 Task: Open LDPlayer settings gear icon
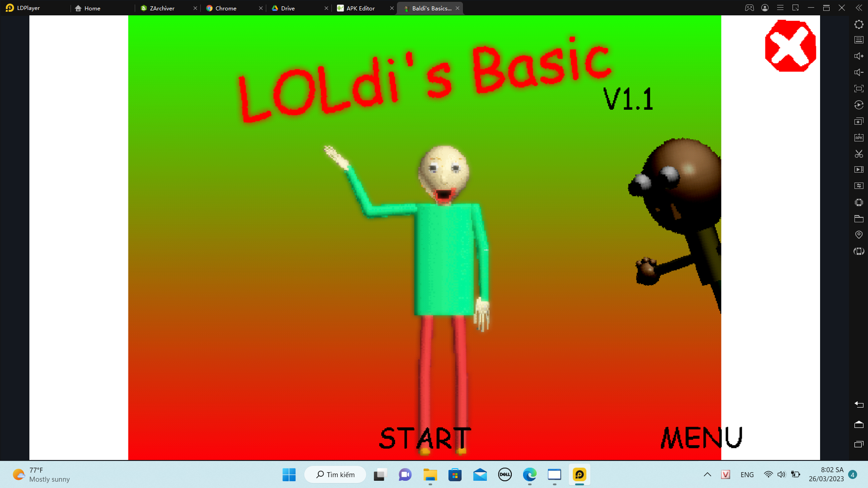click(859, 24)
